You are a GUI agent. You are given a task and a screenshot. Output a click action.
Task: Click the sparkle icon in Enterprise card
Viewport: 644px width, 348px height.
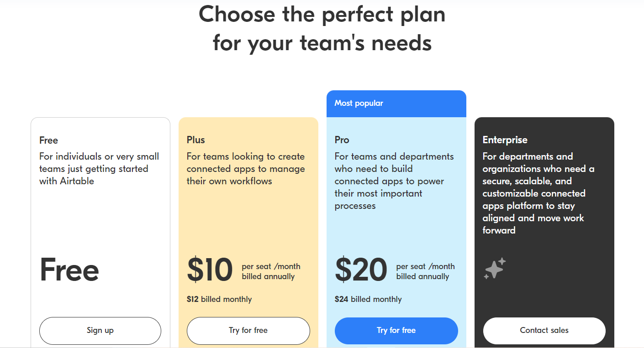[x=495, y=268]
